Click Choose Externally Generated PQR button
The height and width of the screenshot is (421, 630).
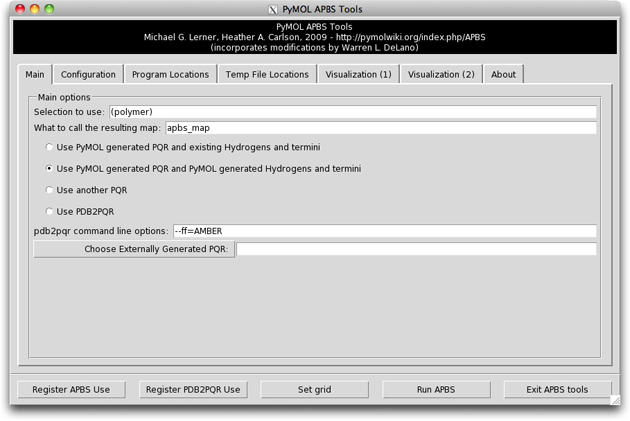pos(134,249)
